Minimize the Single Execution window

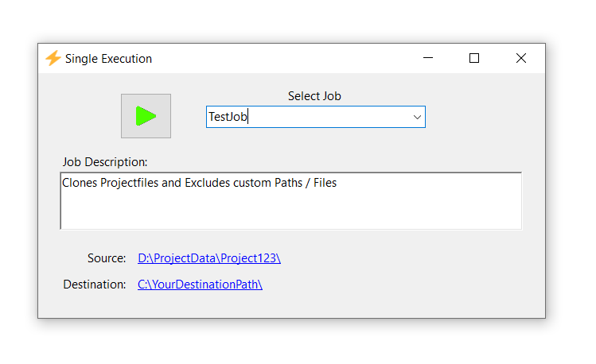coord(428,58)
